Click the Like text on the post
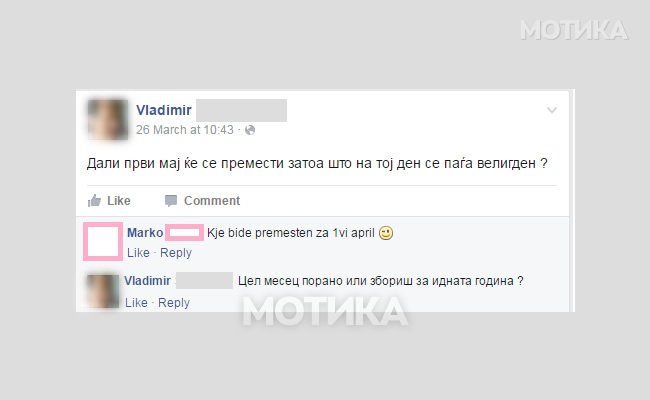The height and width of the screenshot is (400, 650). [x=119, y=201]
